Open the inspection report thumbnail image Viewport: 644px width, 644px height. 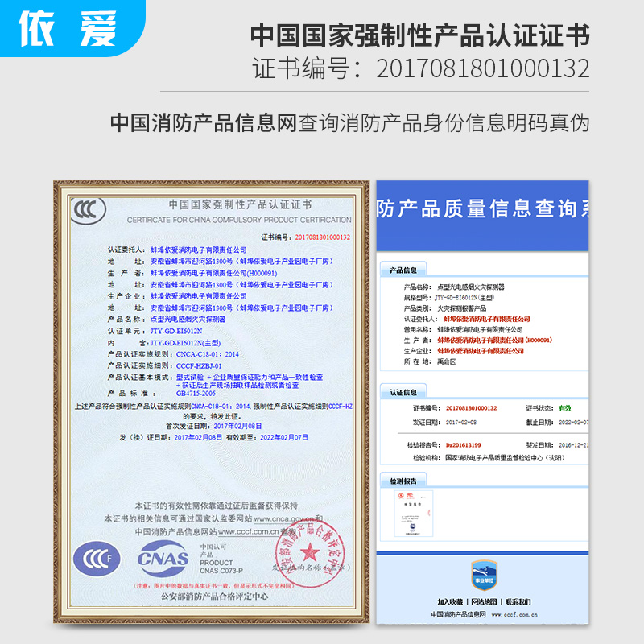click(x=414, y=514)
